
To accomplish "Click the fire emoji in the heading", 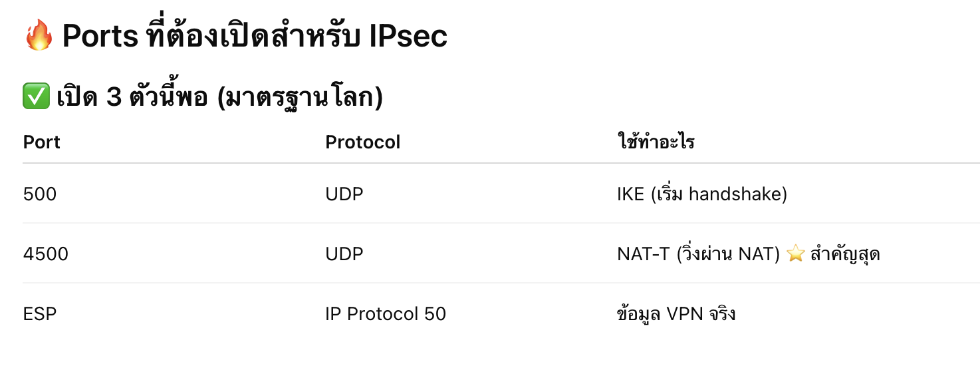I will tap(38, 37).
